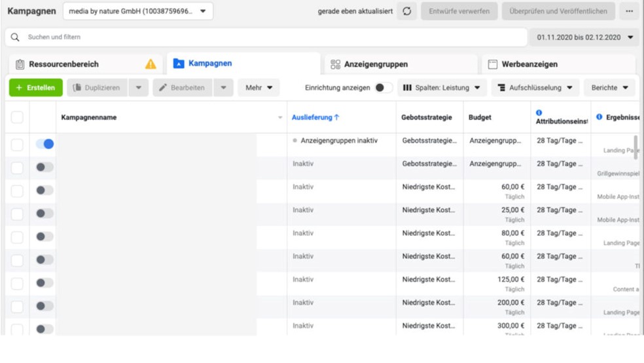Enable the campaign with 25,00 € budget
Viewport: 644px width, 363px height.
pos(45,214)
